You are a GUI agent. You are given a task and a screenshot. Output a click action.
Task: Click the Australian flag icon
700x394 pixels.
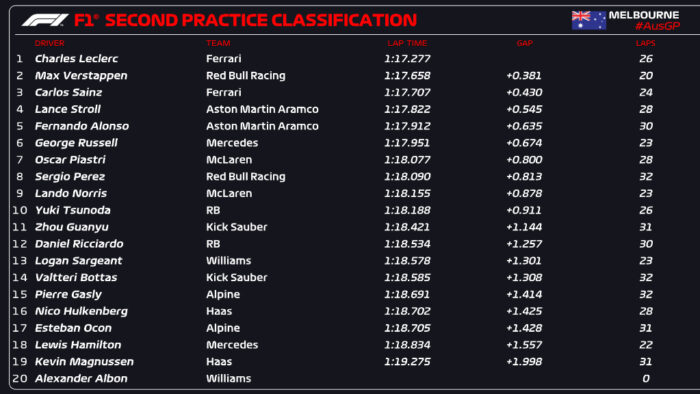(x=588, y=20)
